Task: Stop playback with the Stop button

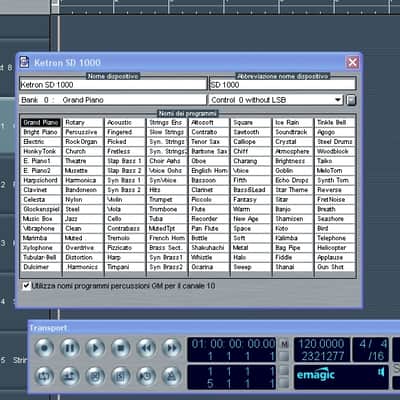Action: pos(121,348)
